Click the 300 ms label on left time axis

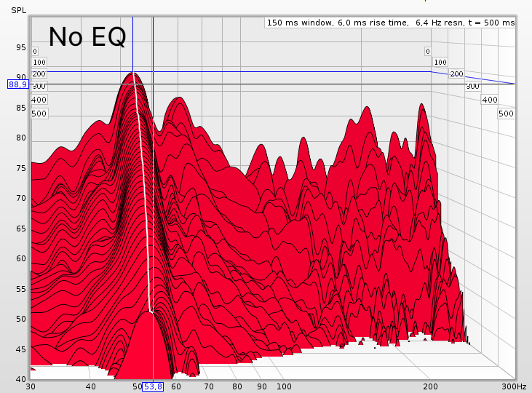coord(39,87)
